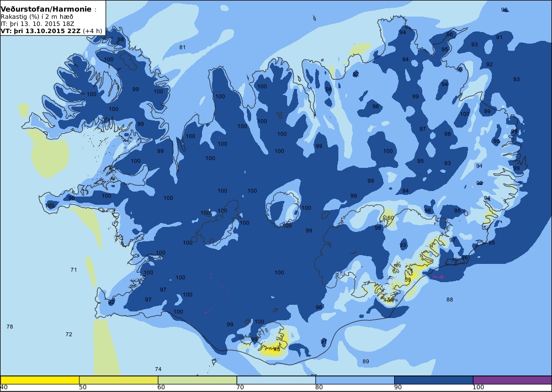Click the pale blue 70–80 legend swatch

click(x=277, y=380)
